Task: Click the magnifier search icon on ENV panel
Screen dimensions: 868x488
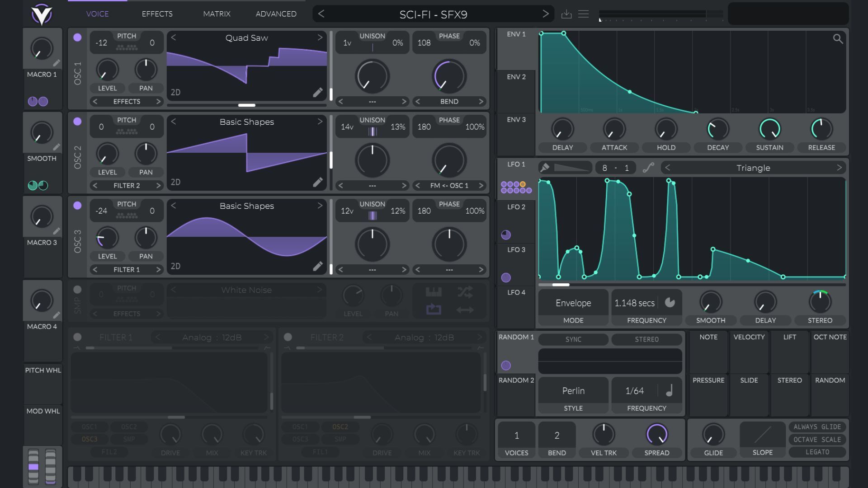Action: click(x=839, y=39)
